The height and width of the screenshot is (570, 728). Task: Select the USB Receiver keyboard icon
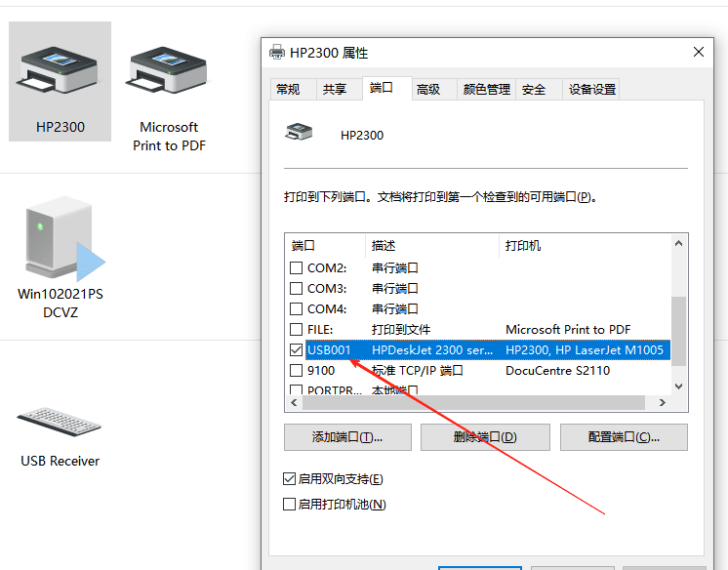pyautogui.click(x=60, y=421)
